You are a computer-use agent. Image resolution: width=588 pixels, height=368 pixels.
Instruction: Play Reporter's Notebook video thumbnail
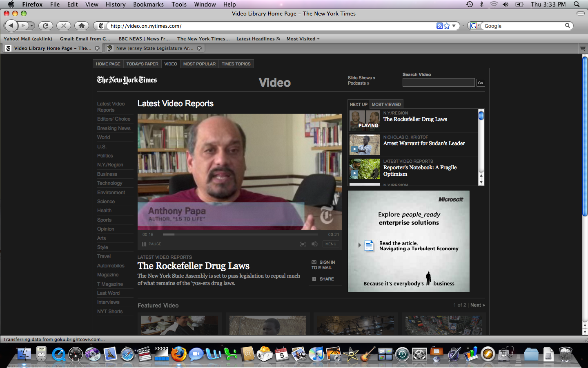(365, 168)
